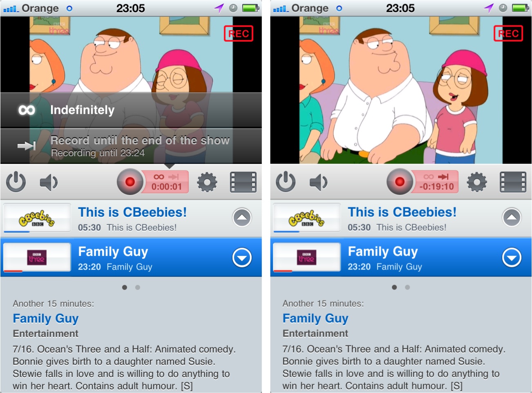Toggle red record button showing 0:00:01
The height and width of the screenshot is (393, 532).
point(130,182)
